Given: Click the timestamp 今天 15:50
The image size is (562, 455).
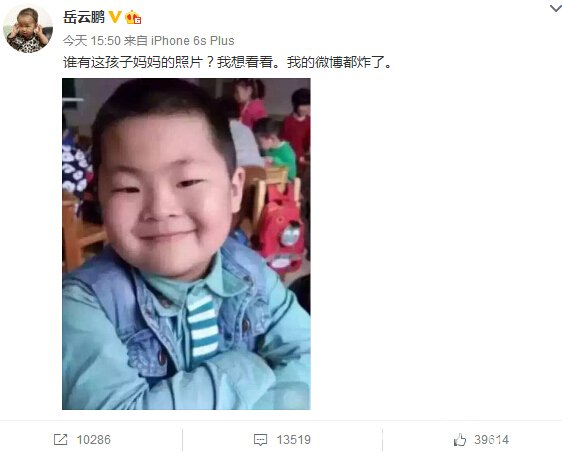Looking at the screenshot, I should click(92, 41).
